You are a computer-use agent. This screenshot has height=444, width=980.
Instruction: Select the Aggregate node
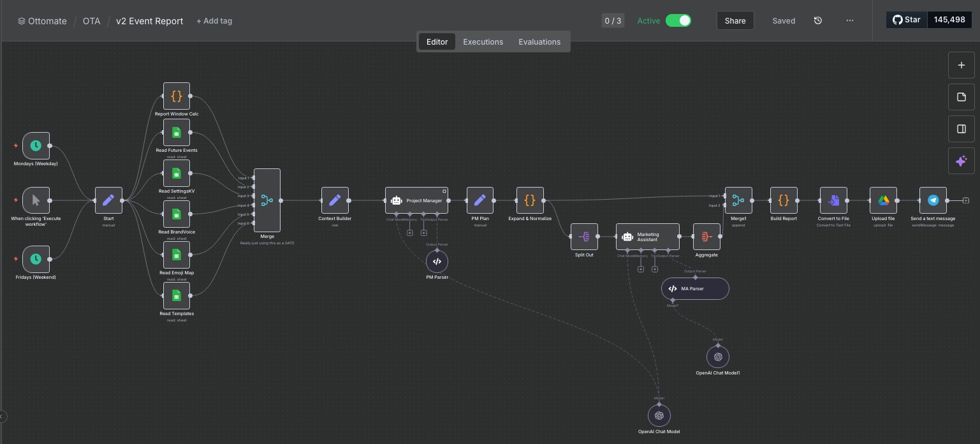click(x=706, y=236)
